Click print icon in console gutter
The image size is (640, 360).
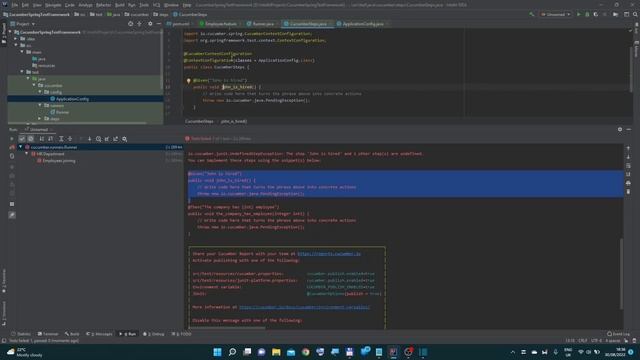coord(628,183)
